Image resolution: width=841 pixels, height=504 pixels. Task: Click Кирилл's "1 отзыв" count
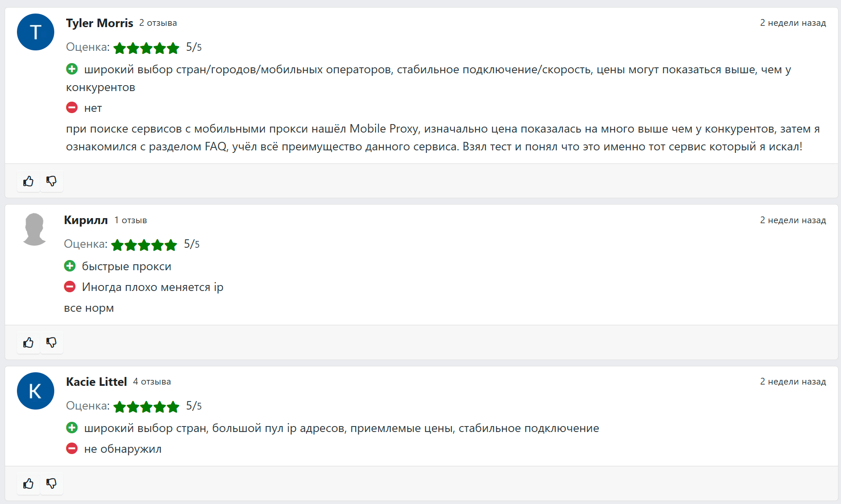point(131,220)
